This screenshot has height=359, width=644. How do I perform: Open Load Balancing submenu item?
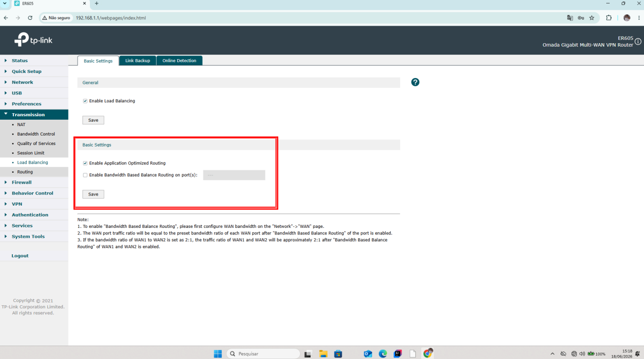coord(34,162)
